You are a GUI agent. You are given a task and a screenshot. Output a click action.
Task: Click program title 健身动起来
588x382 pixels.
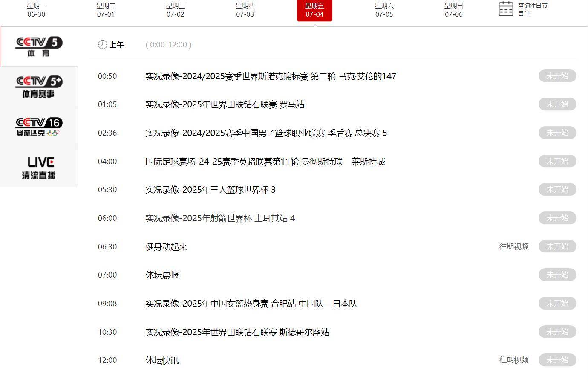(166, 247)
